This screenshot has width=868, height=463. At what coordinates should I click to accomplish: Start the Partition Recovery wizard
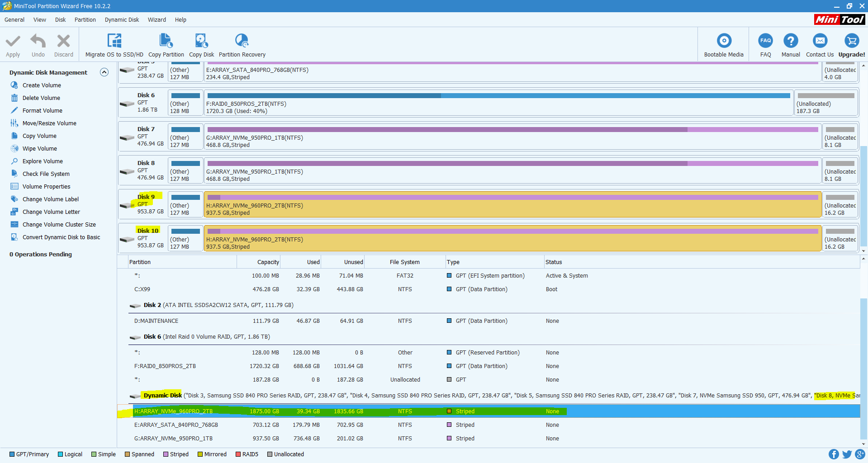pos(242,45)
